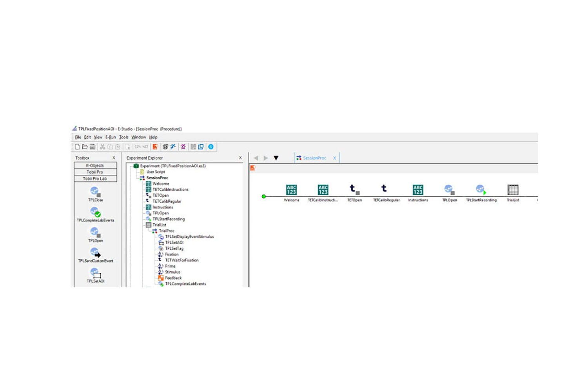Open the Window menu
Image resolution: width=588 pixels, height=392 pixels.
[x=139, y=137]
